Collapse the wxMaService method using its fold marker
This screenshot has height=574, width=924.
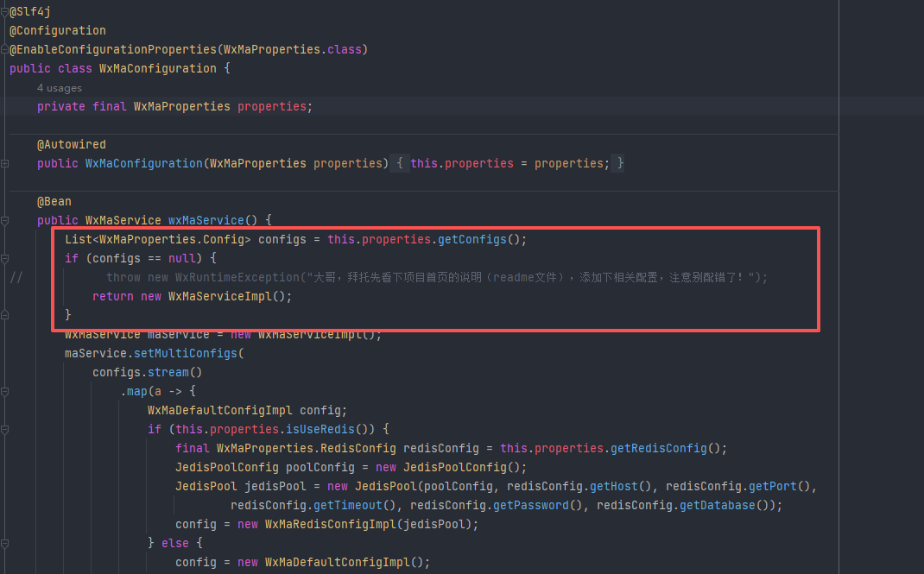click(4, 220)
